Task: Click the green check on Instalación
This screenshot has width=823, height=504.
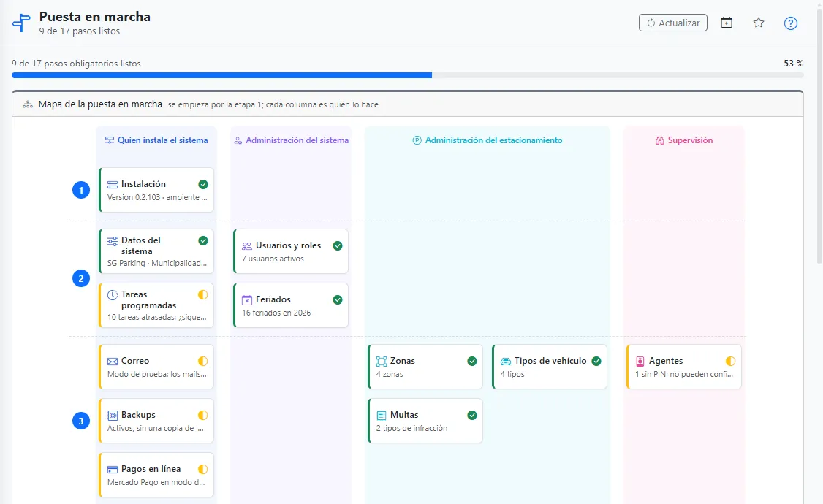Action: click(x=203, y=184)
